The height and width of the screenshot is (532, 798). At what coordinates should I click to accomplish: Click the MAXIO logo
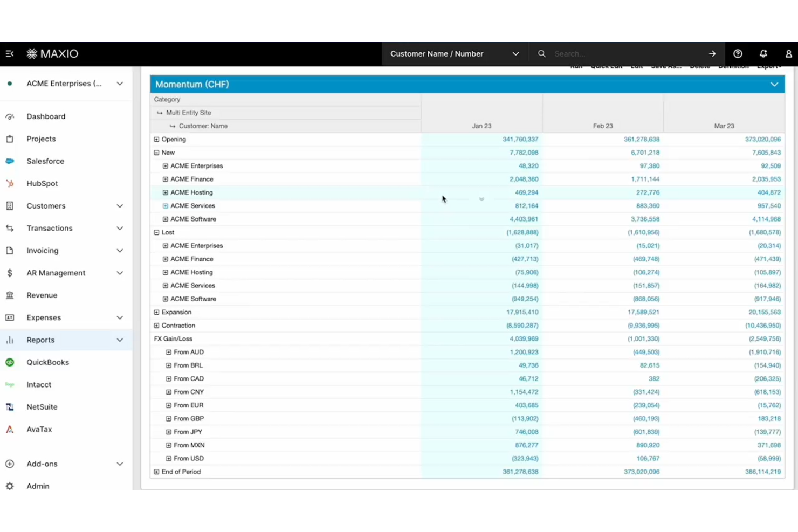click(x=53, y=54)
